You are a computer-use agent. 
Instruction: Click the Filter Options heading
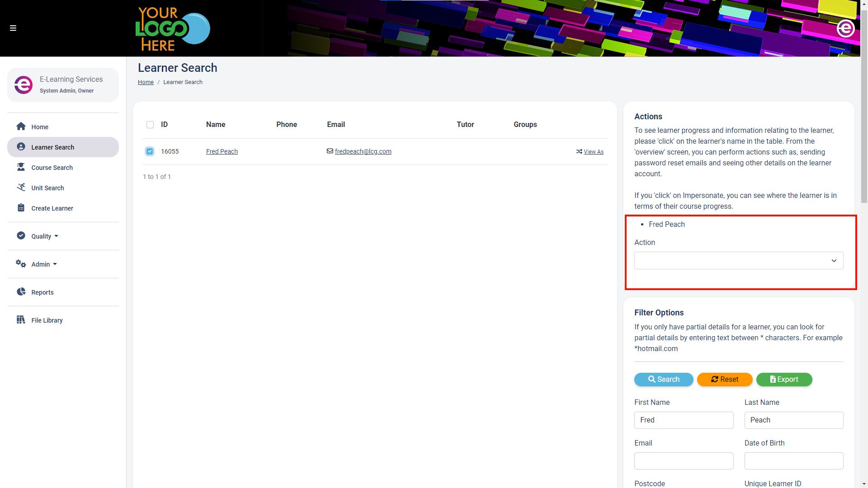[659, 313]
